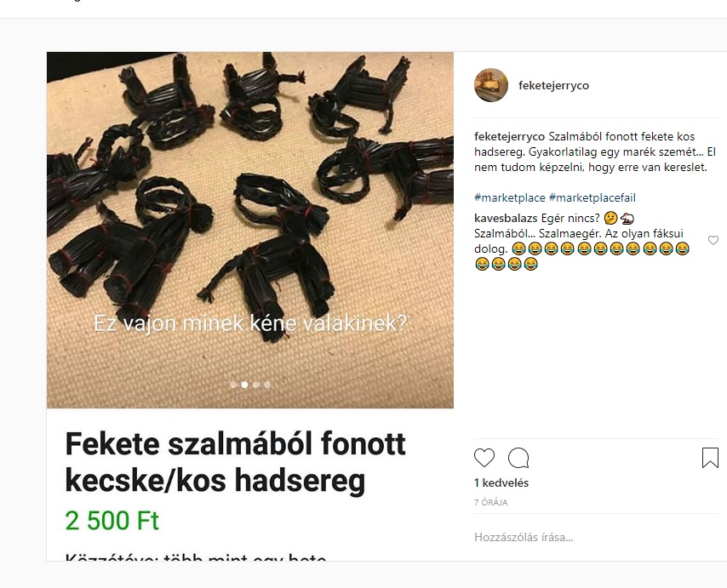Open the #marketplacefail hashtag
This screenshot has width=727, height=588.
tap(592, 198)
